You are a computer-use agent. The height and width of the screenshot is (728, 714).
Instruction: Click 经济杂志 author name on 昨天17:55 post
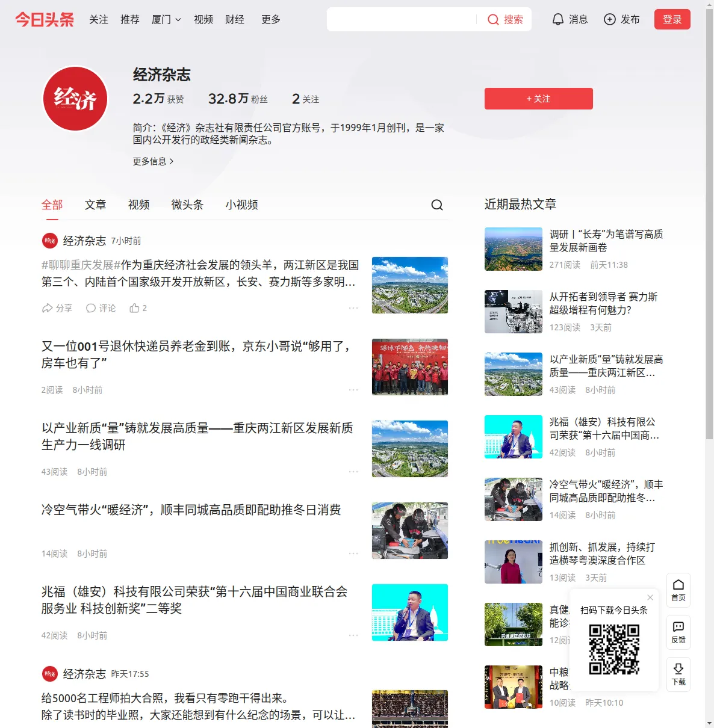click(84, 674)
